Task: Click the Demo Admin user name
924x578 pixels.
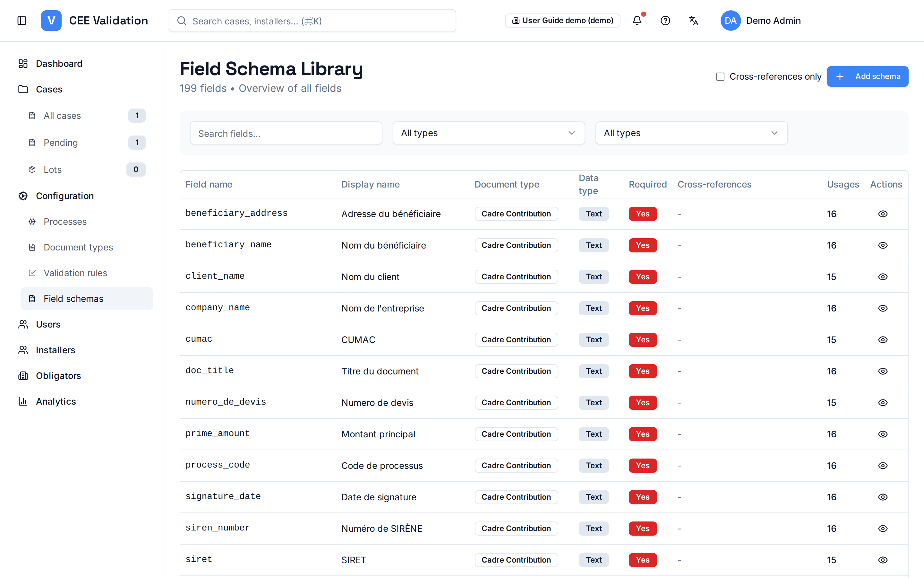Action: pos(773,21)
